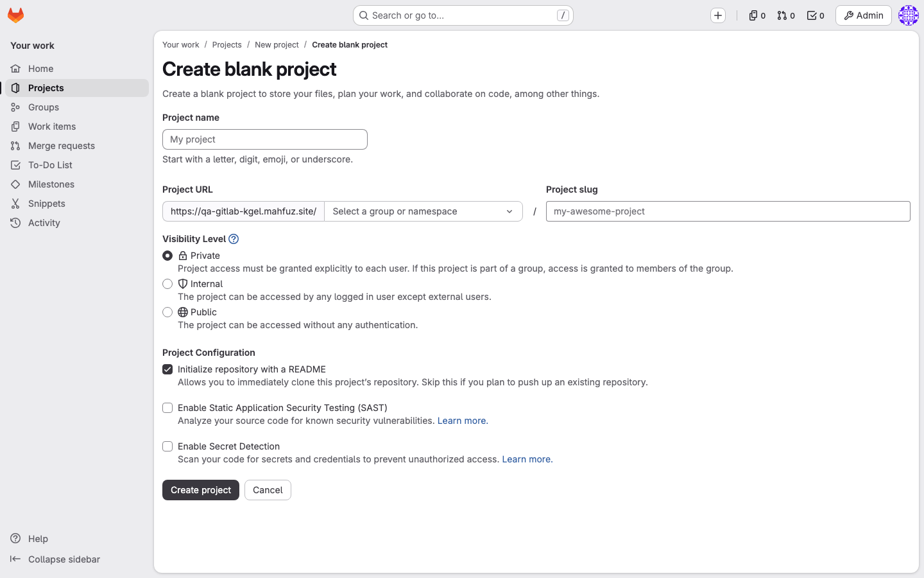Enable Static Application Security Testing checkbox
Screen dimensions: 924x578
(167, 408)
